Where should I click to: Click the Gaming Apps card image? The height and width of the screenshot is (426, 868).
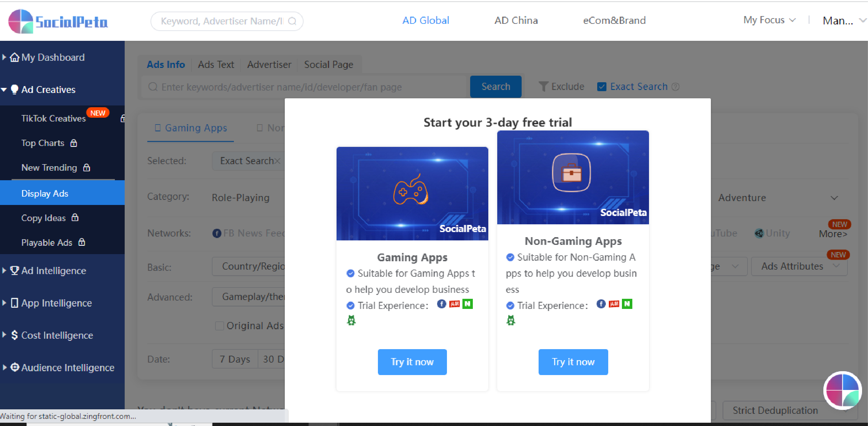pos(412,194)
